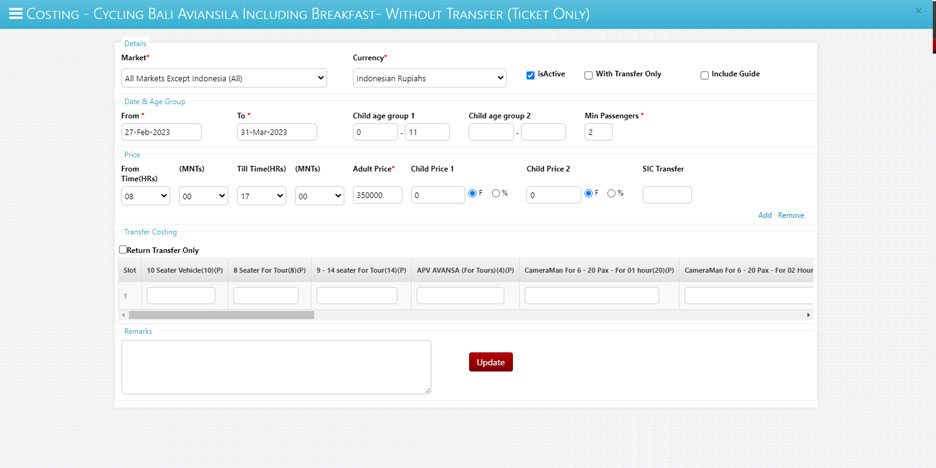The image size is (936, 468).
Task: Click the Adult Price field
Action: pyautogui.click(x=377, y=195)
